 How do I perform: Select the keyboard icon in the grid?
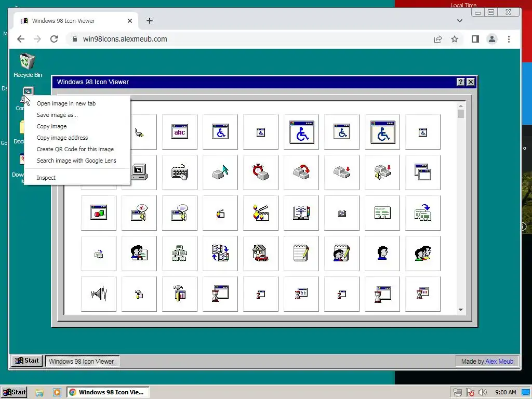[179, 172]
